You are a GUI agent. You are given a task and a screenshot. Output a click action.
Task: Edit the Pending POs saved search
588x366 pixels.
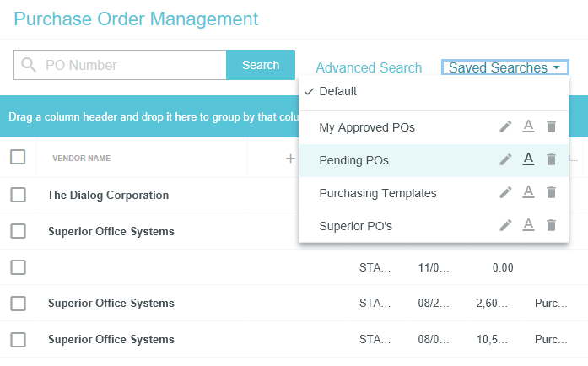(505, 159)
